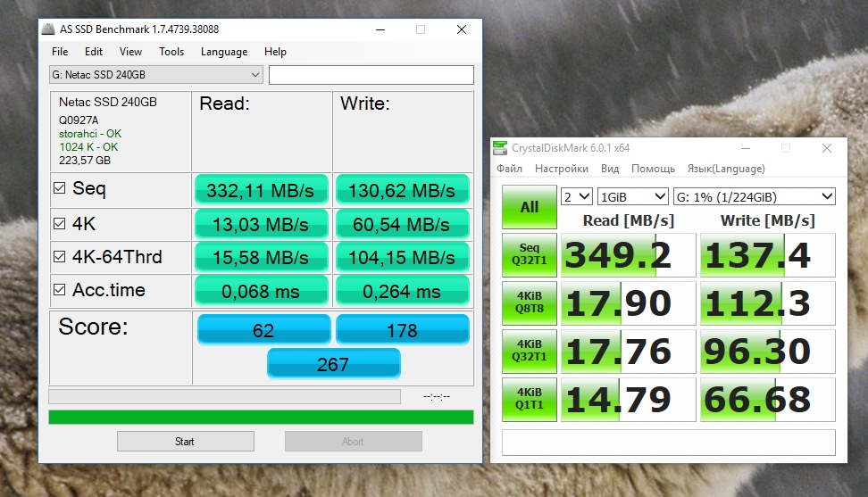Click the 4K write result 60,54 MB/s
Image resolution: width=868 pixels, height=497 pixels.
(402, 225)
